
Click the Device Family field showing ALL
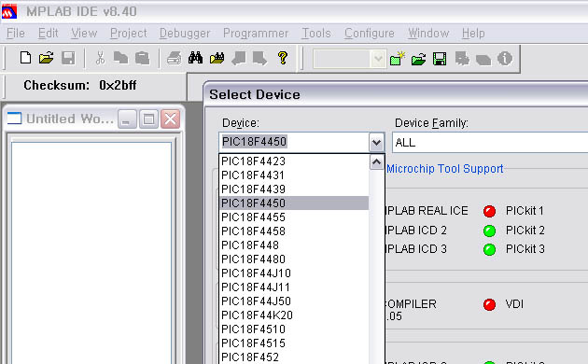pos(490,143)
